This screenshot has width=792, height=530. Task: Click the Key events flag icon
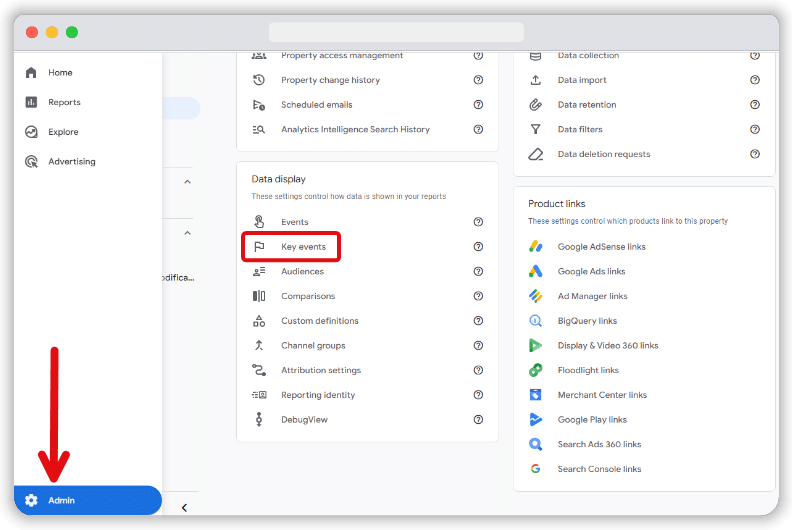(259, 247)
